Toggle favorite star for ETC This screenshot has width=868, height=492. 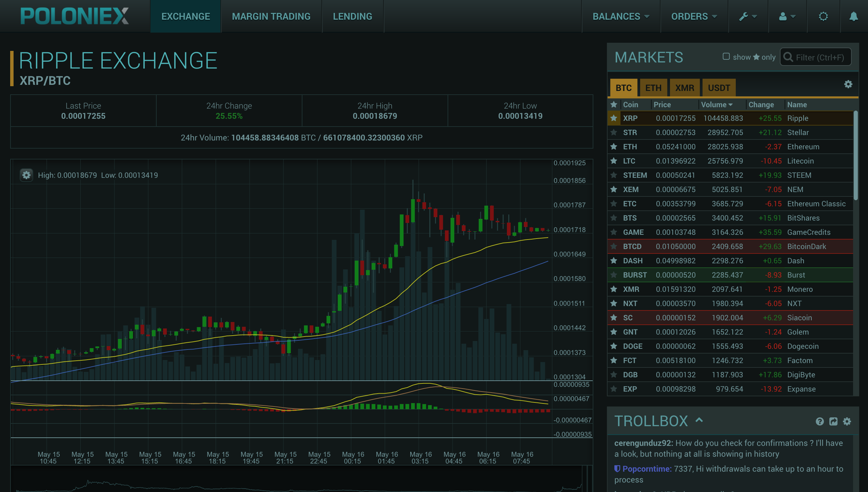614,204
